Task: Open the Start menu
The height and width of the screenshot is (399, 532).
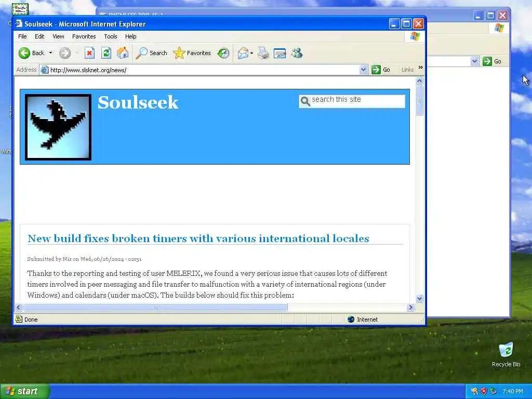Action: click(24, 391)
